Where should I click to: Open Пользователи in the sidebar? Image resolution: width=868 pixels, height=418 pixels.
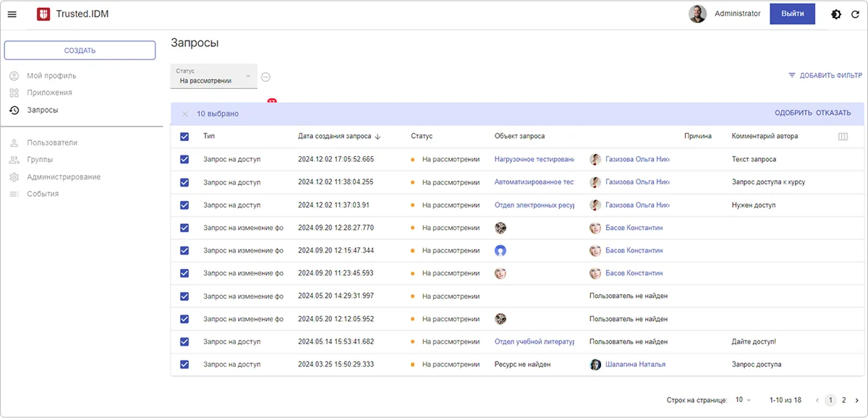coord(52,142)
